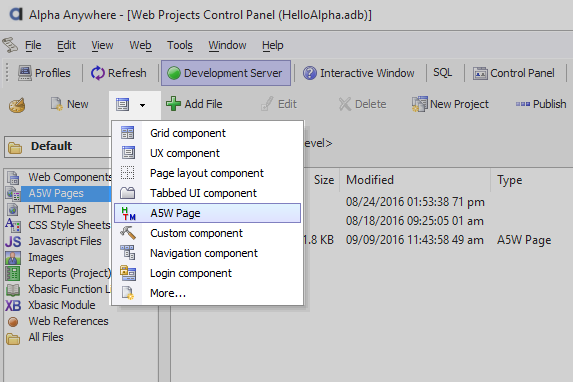The image size is (573, 382).
Task: Open the Interactive Window help icon
Action: click(310, 73)
